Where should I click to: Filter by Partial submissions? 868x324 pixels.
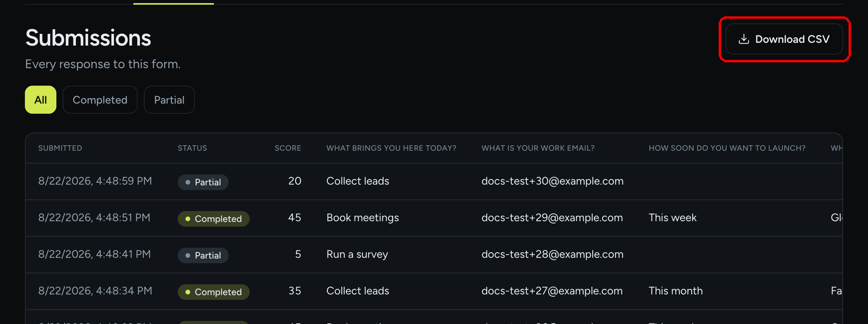[x=169, y=100]
